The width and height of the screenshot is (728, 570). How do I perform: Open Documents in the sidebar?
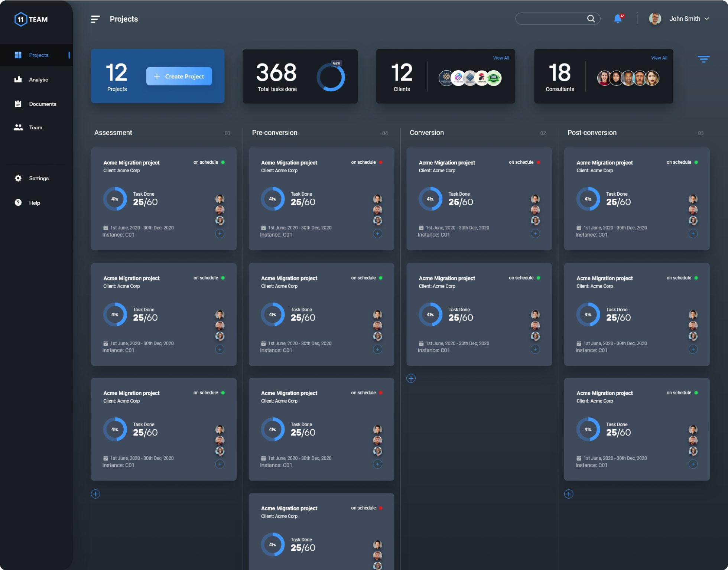tap(42, 104)
